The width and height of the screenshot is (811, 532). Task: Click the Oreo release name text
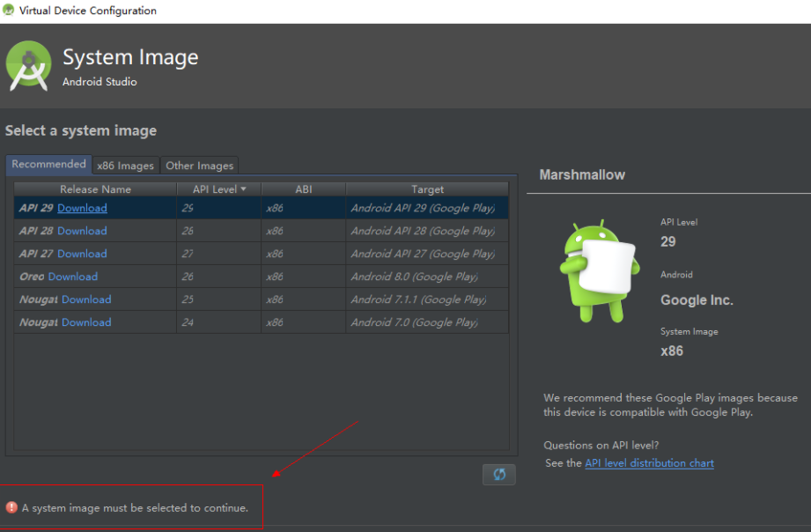tap(32, 277)
